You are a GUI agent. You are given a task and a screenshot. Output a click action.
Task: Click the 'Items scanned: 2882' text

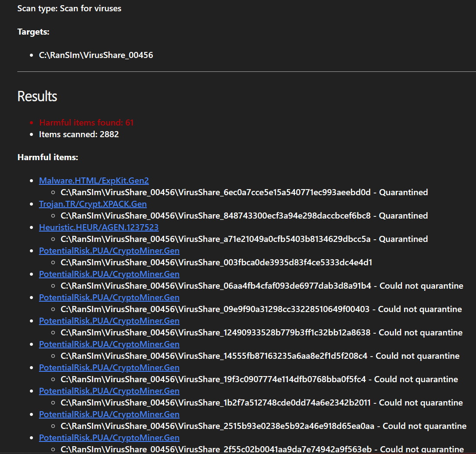point(79,134)
